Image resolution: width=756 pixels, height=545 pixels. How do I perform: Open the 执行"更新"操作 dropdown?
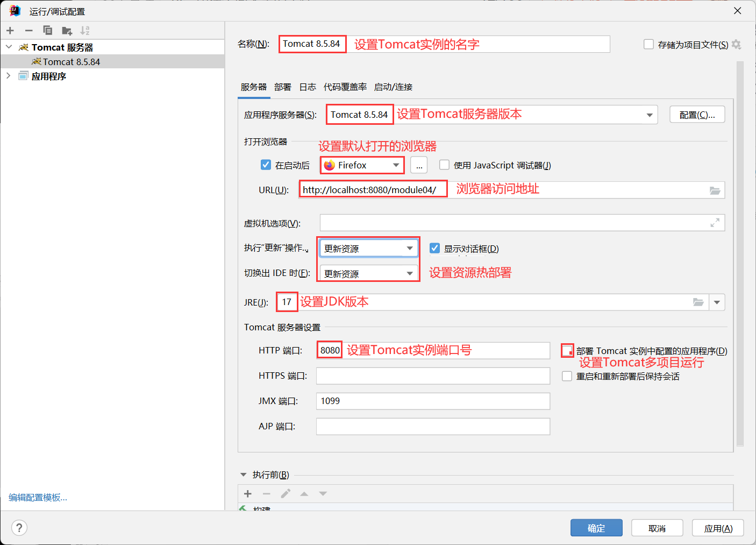(x=410, y=248)
